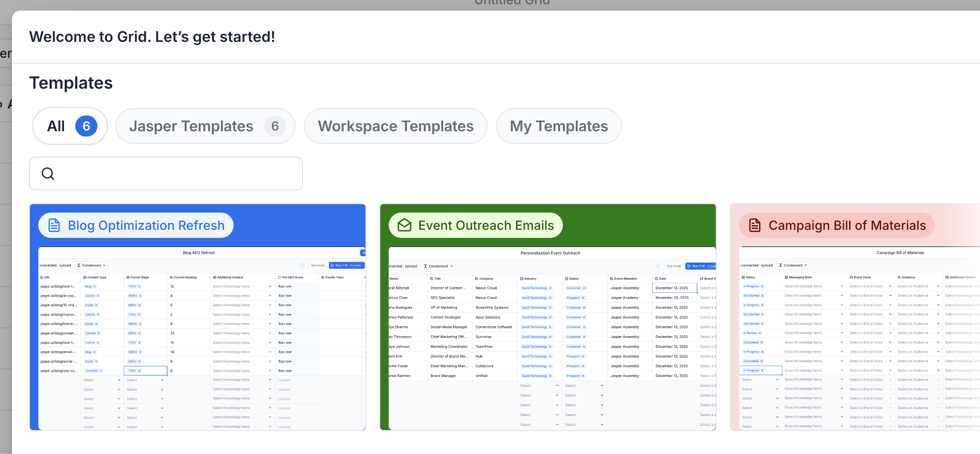980x454 pixels.
Task: Click Run 1-10 in the Blog AEO Refresh preview
Action: [347, 265]
